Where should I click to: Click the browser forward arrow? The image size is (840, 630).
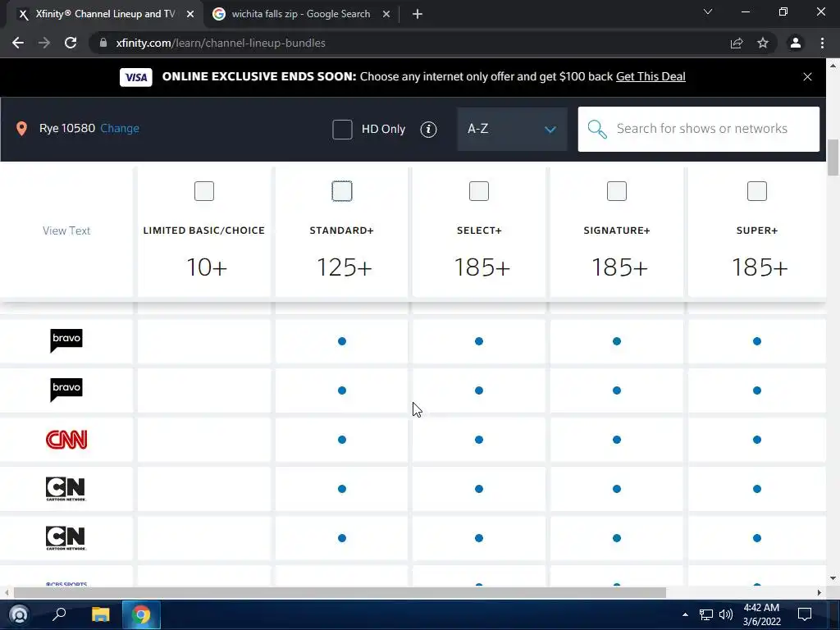tap(44, 43)
